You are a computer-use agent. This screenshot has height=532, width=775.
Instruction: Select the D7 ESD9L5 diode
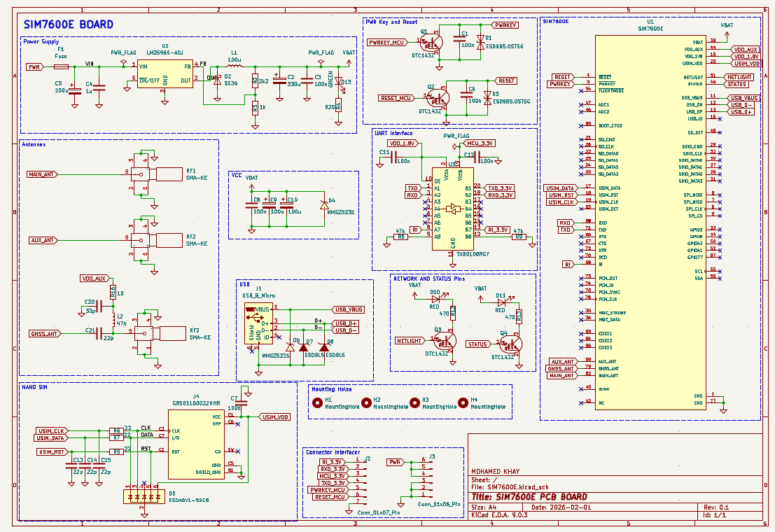coord(303,348)
